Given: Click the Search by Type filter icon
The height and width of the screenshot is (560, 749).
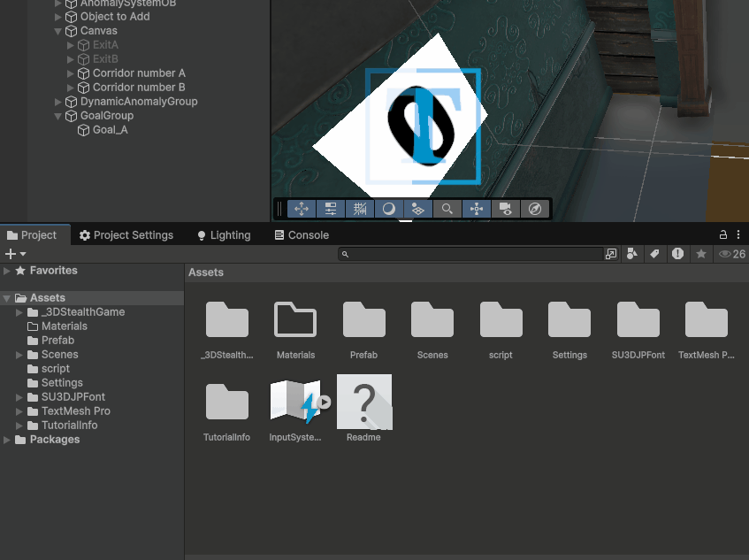Looking at the screenshot, I should coord(632,254).
